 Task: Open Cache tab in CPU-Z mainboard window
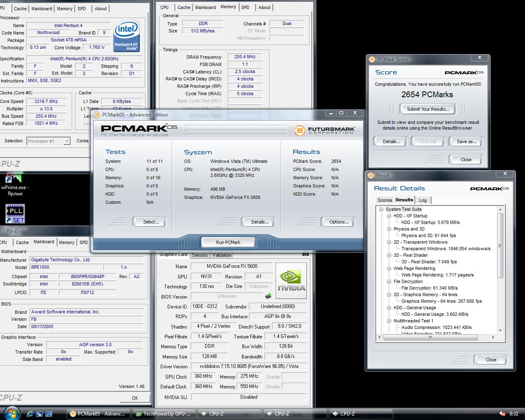22,242
